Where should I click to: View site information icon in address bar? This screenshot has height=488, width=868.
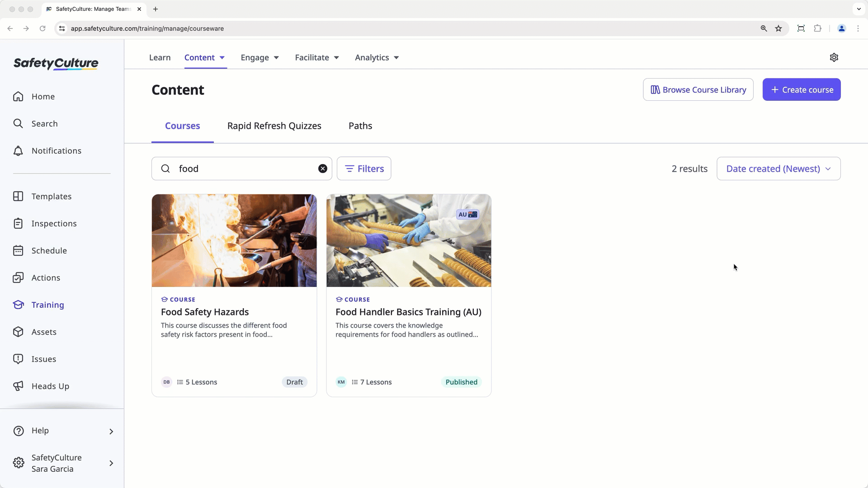(62, 28)
